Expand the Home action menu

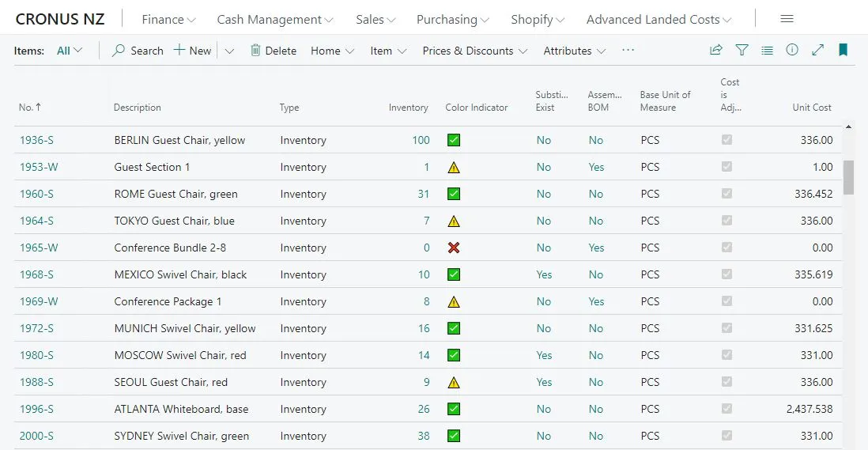(x=332, y=51)
